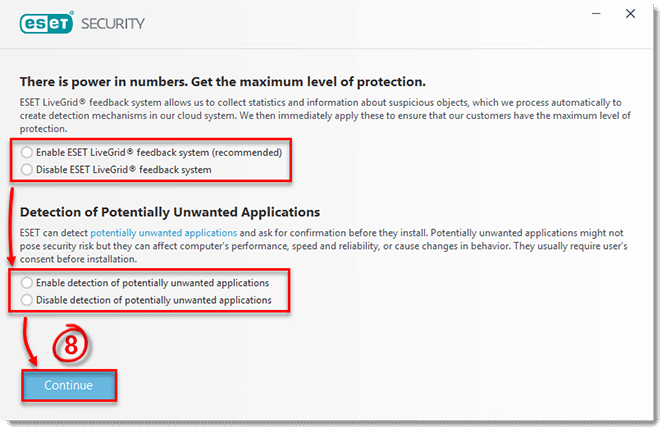Click the empty header area right of SECURITY
Viewport: 666px width, 433px height.
[x=365, y=24]
